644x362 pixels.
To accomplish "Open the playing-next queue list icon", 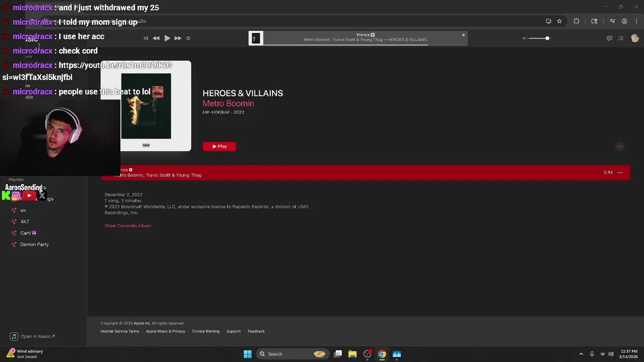I will [621, 38].
